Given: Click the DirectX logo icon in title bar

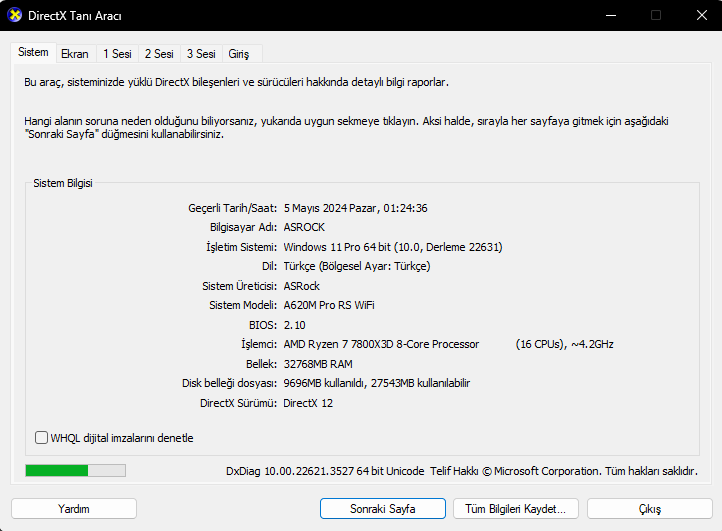Looking at the screenshot, I should (x=15, y=15).
